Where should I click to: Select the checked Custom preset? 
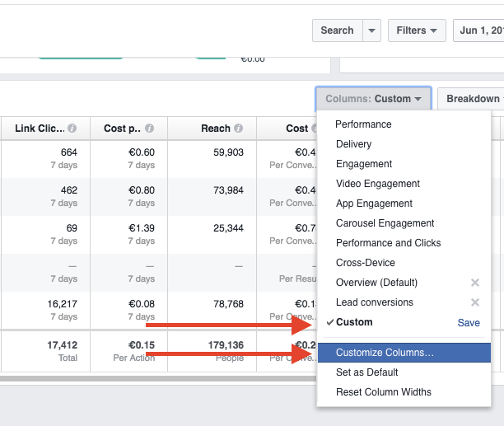click(x=354, y=322)
